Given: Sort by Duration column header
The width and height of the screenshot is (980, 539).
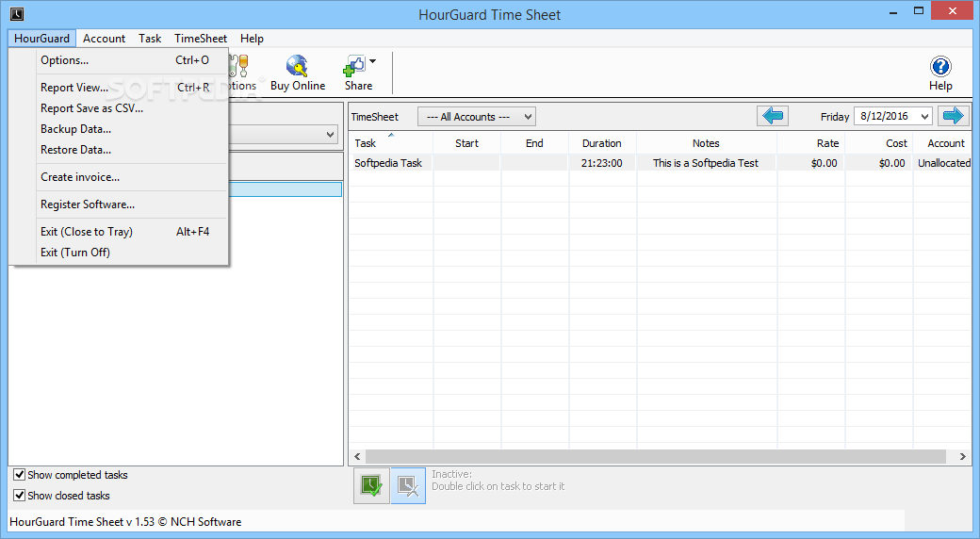Looking at the screenshot, I should point(602,143).
